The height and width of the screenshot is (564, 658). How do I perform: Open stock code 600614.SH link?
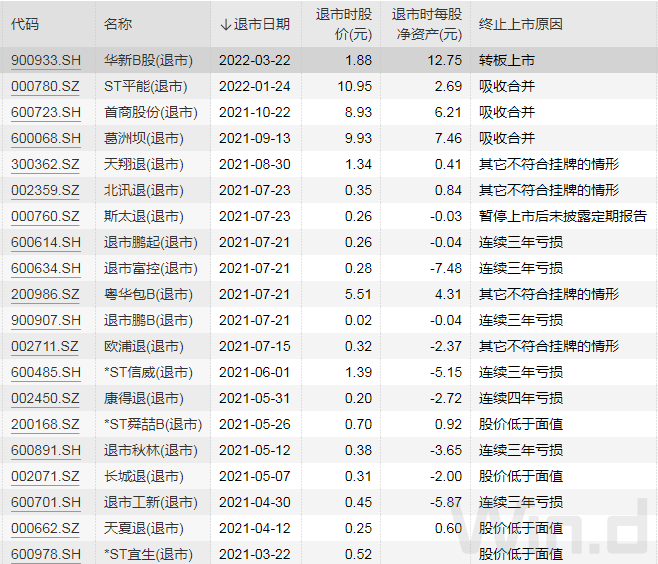[46, 243]
